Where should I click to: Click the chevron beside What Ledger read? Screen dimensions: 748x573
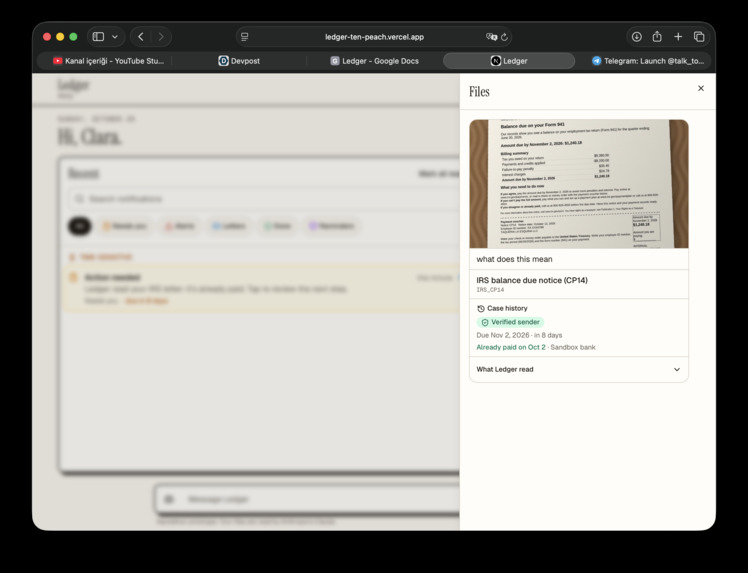tap(676, 369)
